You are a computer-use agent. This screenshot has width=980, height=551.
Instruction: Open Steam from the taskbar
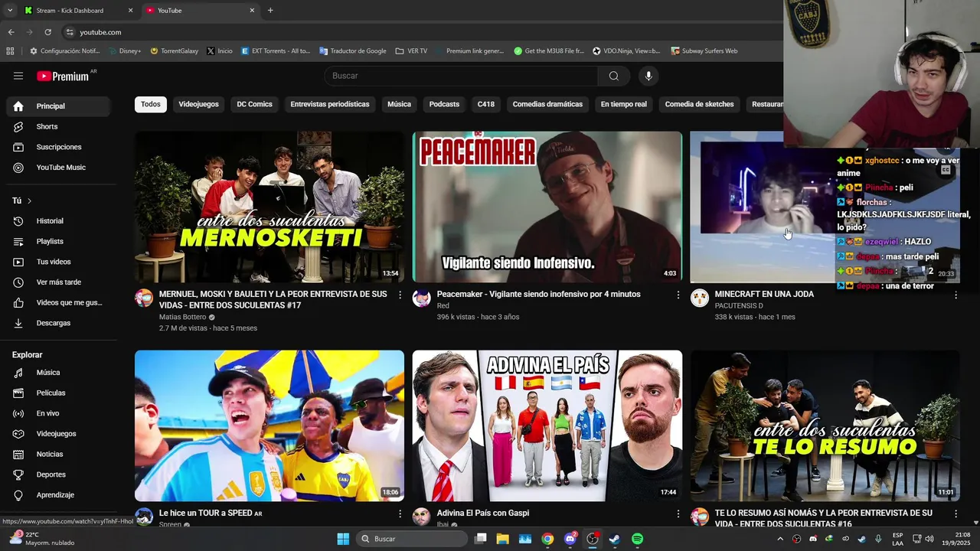coord(614,539)
